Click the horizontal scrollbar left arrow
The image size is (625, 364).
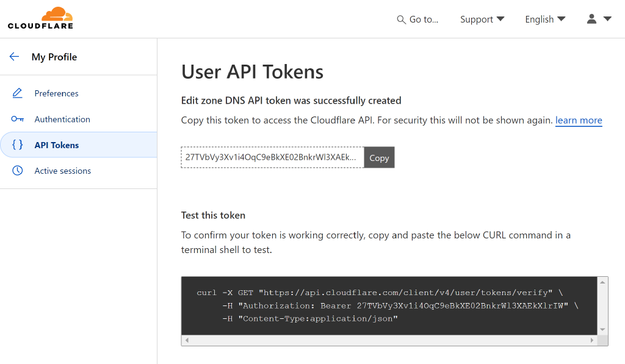click(x=187, y=340)
